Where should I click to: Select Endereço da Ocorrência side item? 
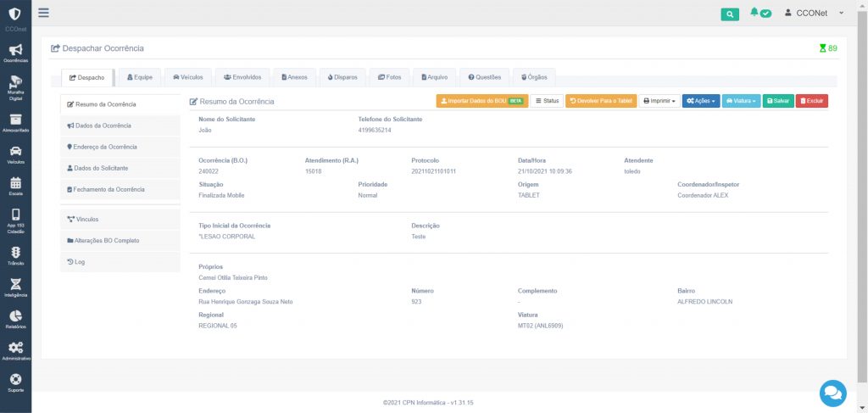tap(120, 147)
